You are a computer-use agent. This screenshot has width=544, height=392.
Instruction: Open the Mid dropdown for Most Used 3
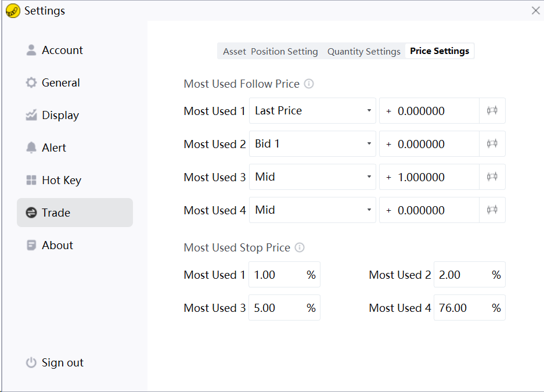pos(312,177)
